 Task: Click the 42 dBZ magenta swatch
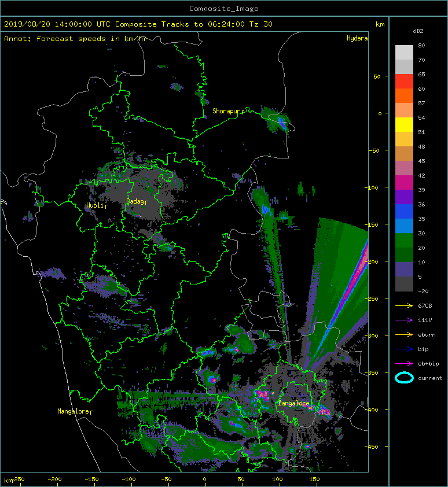click(x=404, y=182)
